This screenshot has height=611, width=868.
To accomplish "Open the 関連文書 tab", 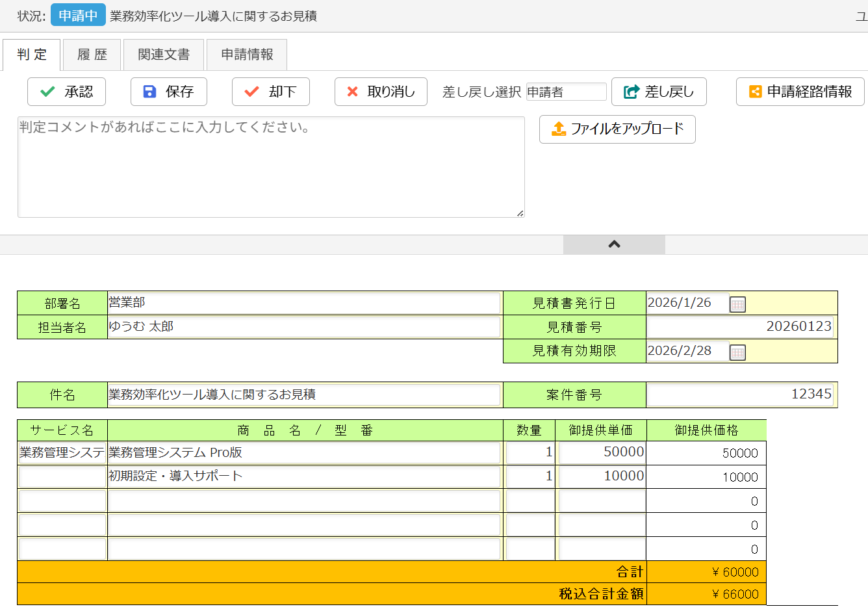I will coord(164,55).
